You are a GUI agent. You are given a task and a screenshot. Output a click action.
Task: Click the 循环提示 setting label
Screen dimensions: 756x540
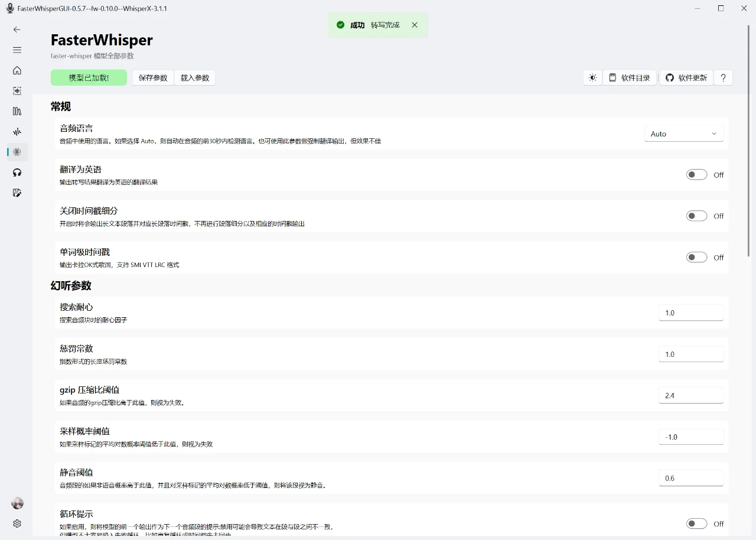tap(76, 514)
